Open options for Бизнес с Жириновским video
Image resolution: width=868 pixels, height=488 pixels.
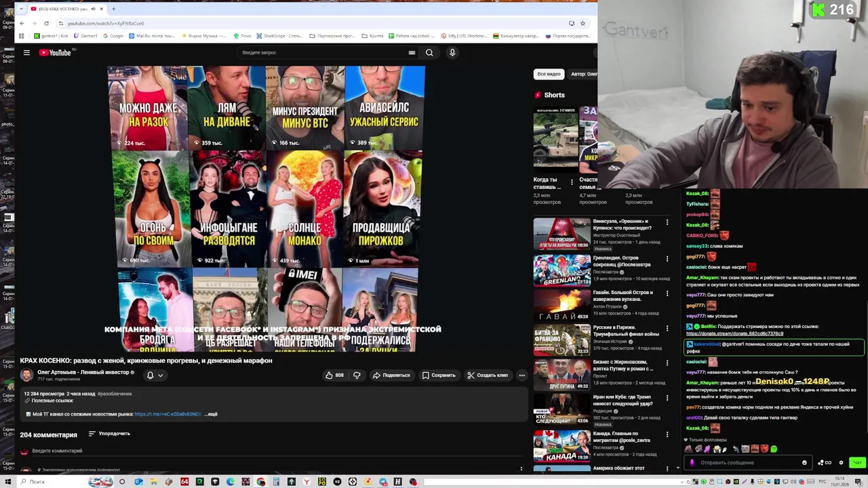point(667,365)
